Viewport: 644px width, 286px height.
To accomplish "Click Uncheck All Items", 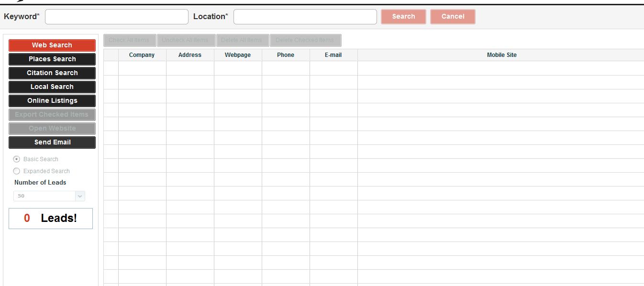I will point(186,40).
